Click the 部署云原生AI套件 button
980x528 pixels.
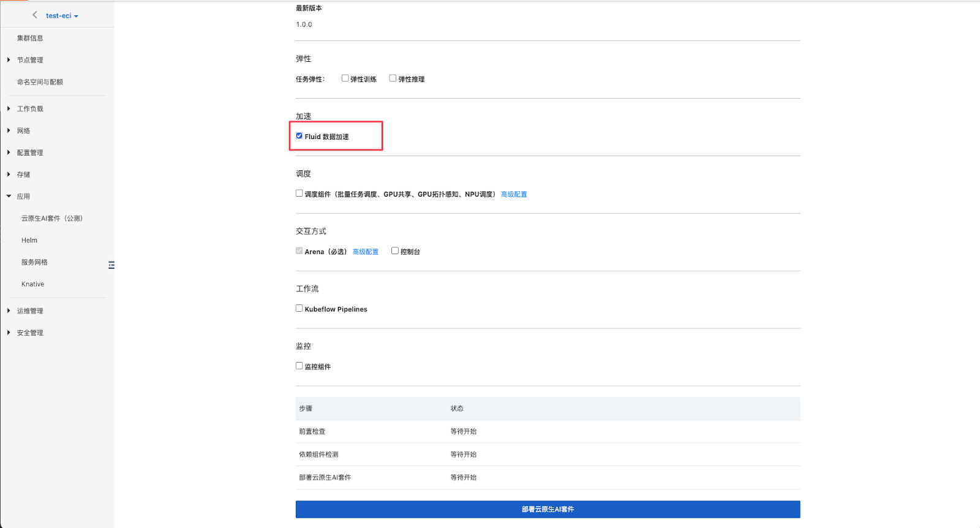548,509
